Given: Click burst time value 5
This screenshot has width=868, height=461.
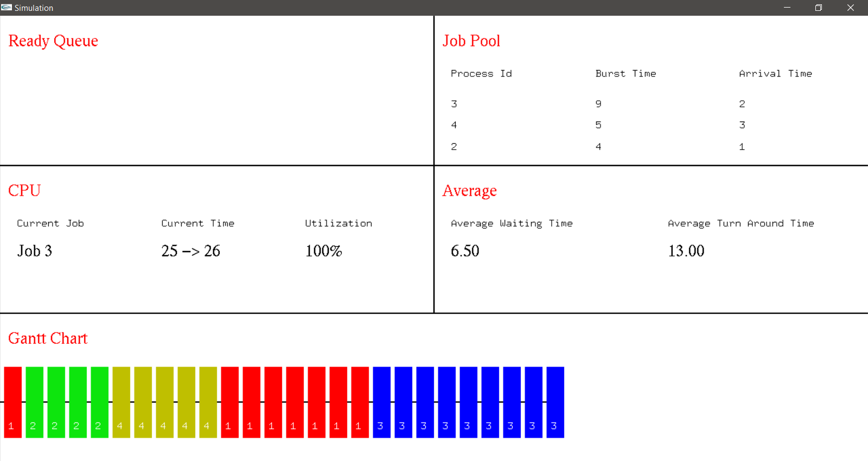Looking at the screenshot, I should coord(598,125).
